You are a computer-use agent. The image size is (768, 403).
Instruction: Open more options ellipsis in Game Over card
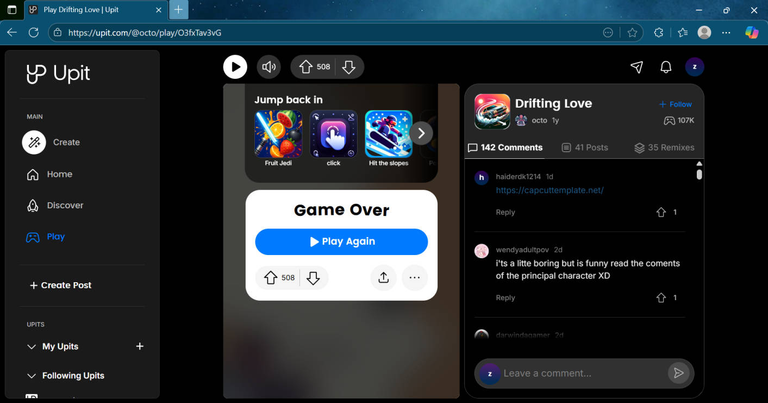[x=414, y=278]
